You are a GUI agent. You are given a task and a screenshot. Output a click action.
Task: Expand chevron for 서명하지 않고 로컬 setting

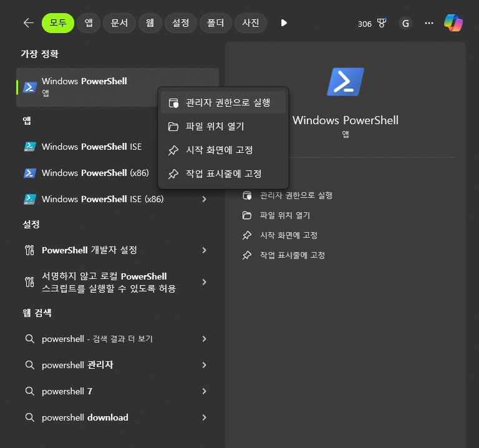204,282
